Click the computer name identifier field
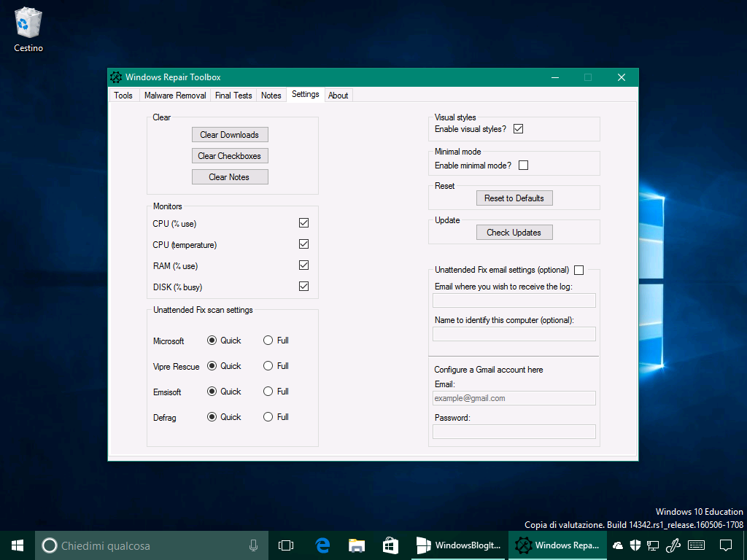747x560 pixels. point(514,334)
